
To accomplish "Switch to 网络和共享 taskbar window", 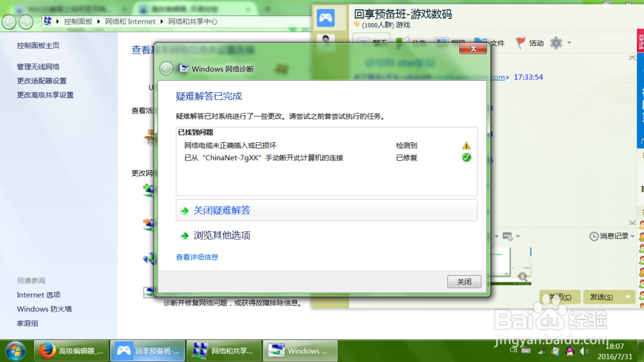I will click(224, 351).
